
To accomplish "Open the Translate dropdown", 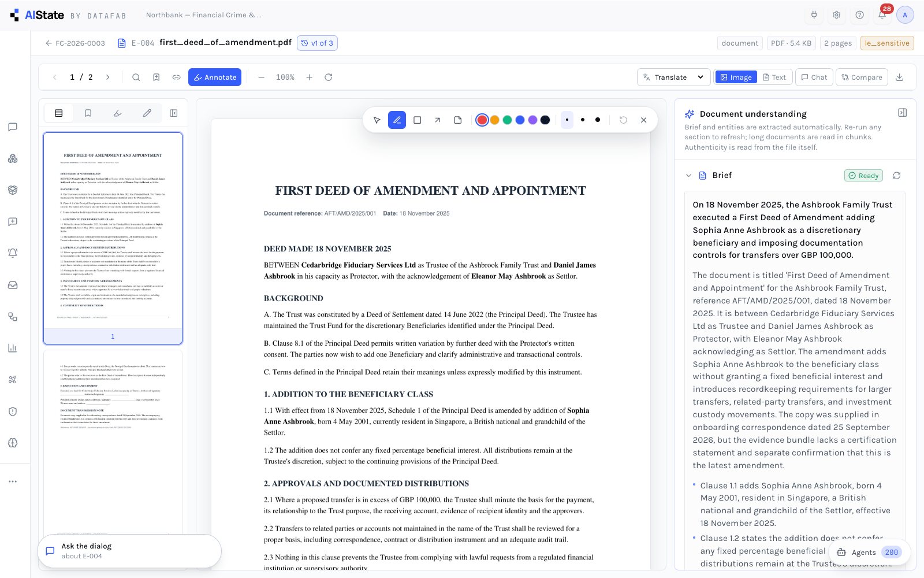I will click(673, 77).
